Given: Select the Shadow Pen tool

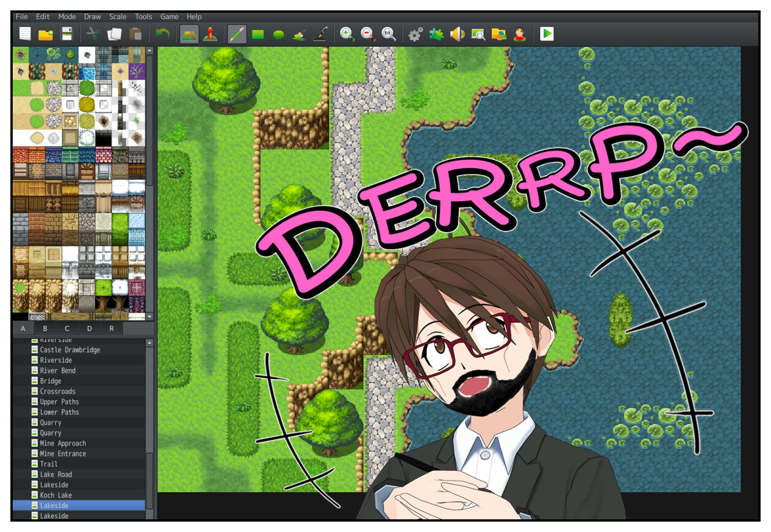Looking at the screenshot, I should 320,35.
